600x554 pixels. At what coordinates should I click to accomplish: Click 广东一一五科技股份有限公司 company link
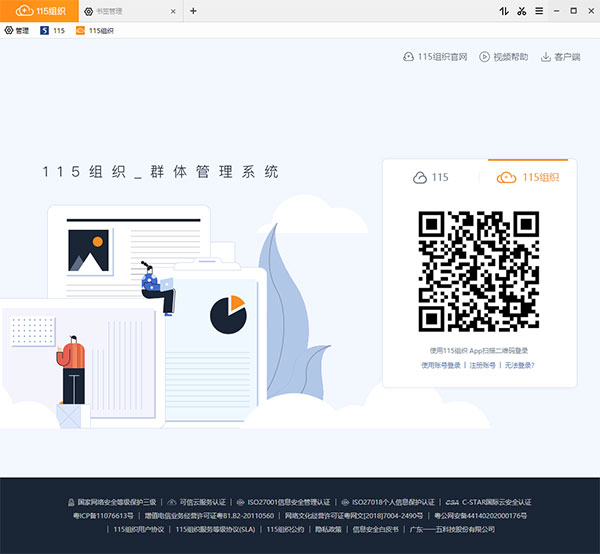pos(452,530)
